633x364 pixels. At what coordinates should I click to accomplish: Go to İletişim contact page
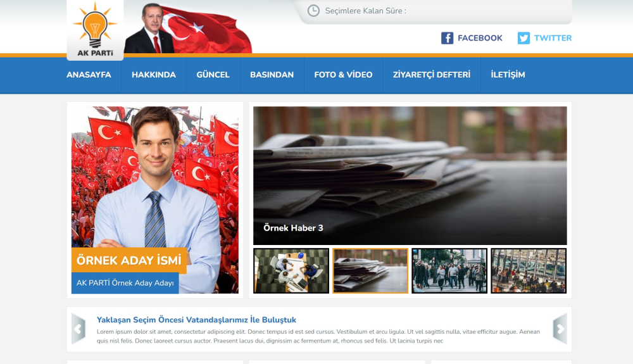[508, 75]
